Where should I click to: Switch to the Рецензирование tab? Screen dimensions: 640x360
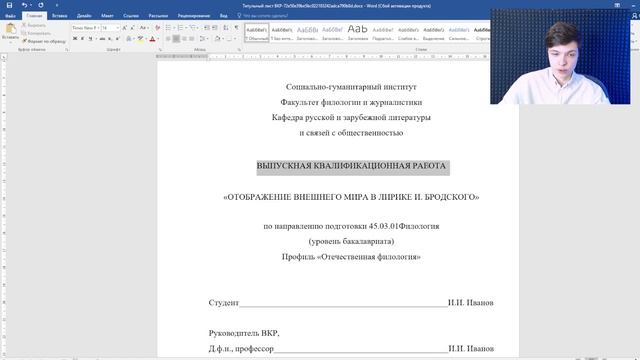click(194, 16)
